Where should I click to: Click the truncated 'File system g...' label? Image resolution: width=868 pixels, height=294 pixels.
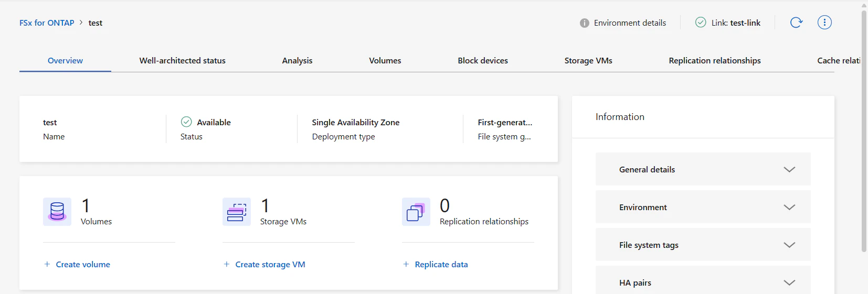click(x=504, y=136)
